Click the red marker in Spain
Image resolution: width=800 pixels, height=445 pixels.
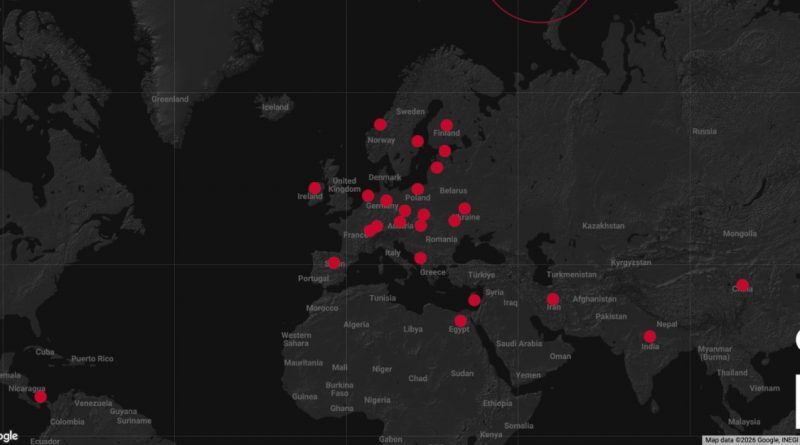tap(333, 264)
